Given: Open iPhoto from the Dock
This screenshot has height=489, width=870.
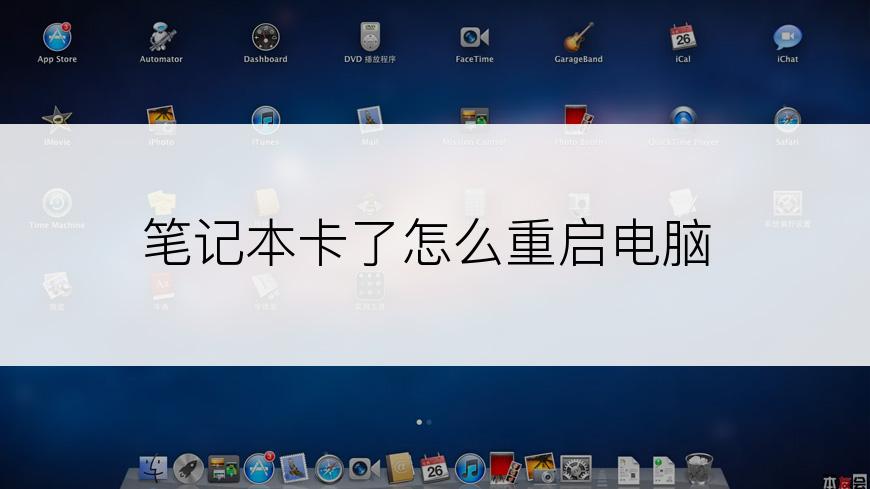Looking at the screenshot, I should point(540,468).
